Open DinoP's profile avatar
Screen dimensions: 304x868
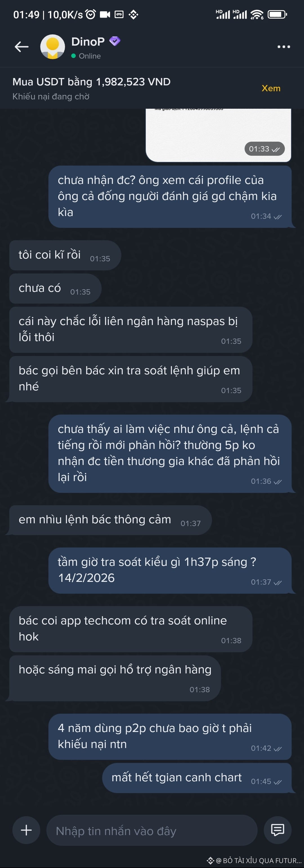[x=53, y=46]
